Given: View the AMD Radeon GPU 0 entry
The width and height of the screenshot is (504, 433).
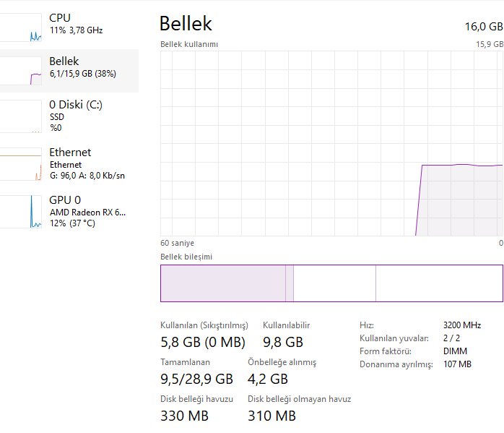Looking at the screenshot, I should (x=87, y=211).
